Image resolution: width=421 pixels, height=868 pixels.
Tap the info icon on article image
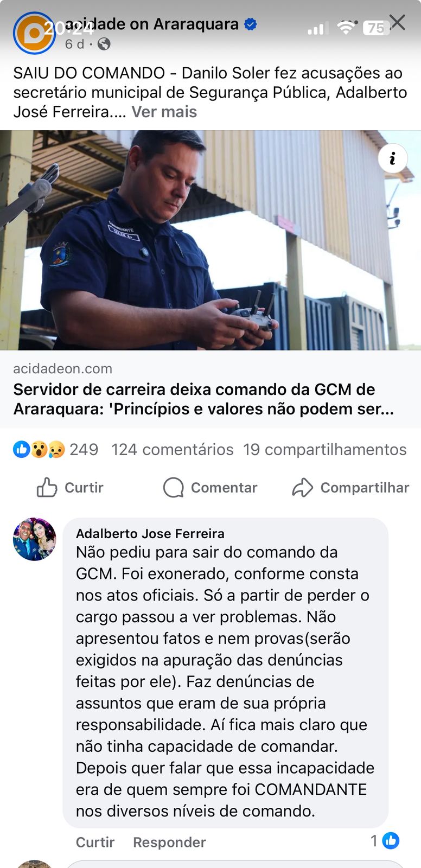[x=392, y=158]
